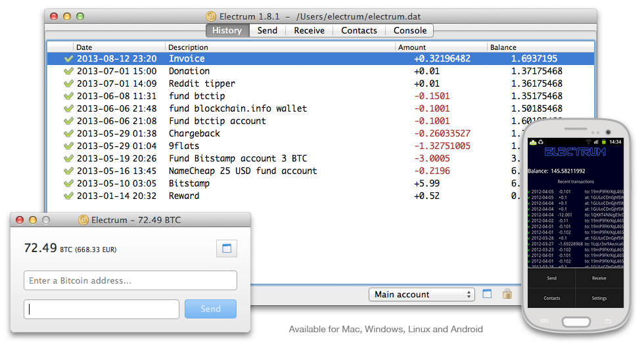The height and width of the screenshot is (348, 644).
Task: Click the confirmed checkmark on Reddit tipper row
Action: pos(68,84)
